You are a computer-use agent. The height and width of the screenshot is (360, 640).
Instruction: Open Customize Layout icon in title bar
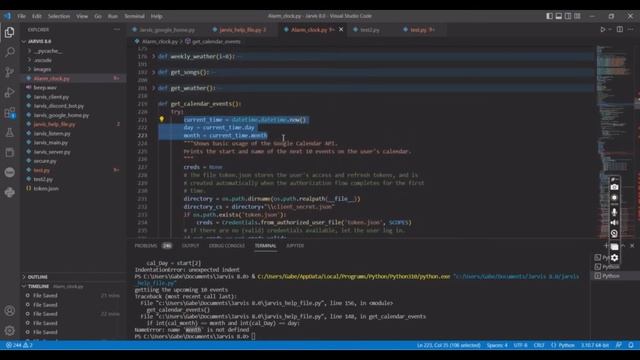[577, 16]
